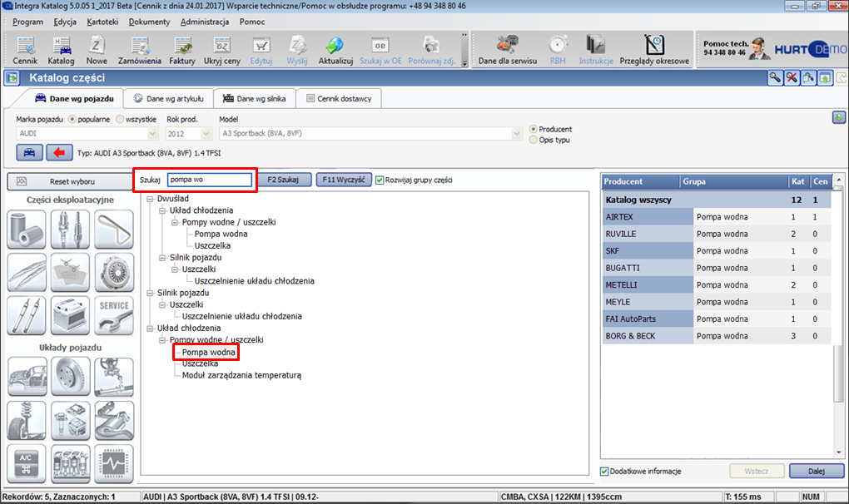The width and height of the screenshot is (849, 504).
Task: Open Faktury invoices from the toolbar
Action: 182,50
